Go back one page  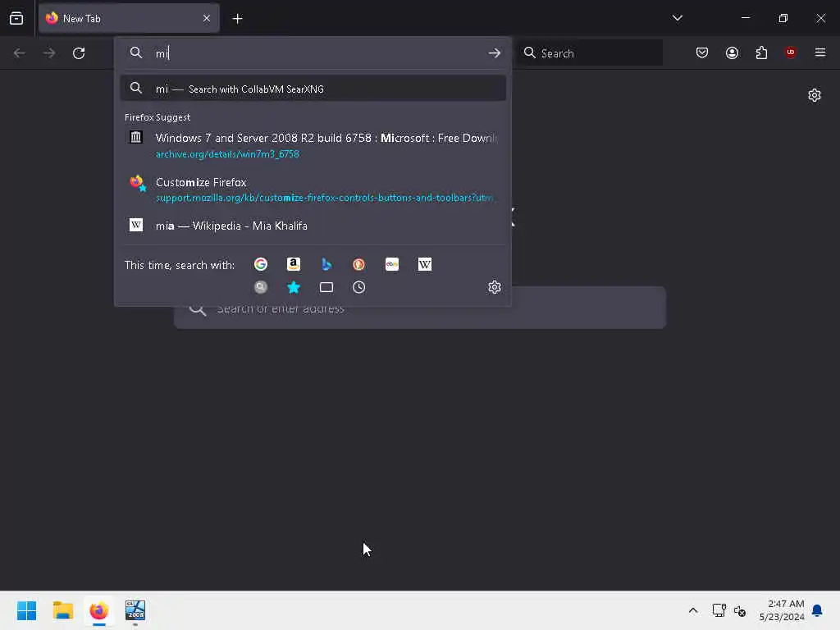[x=20, y=53]
